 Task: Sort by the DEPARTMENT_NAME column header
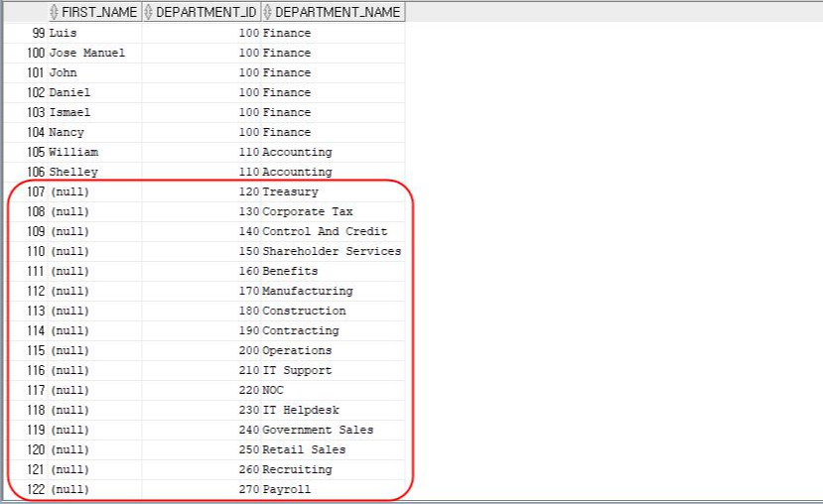[x=333, y=12]
